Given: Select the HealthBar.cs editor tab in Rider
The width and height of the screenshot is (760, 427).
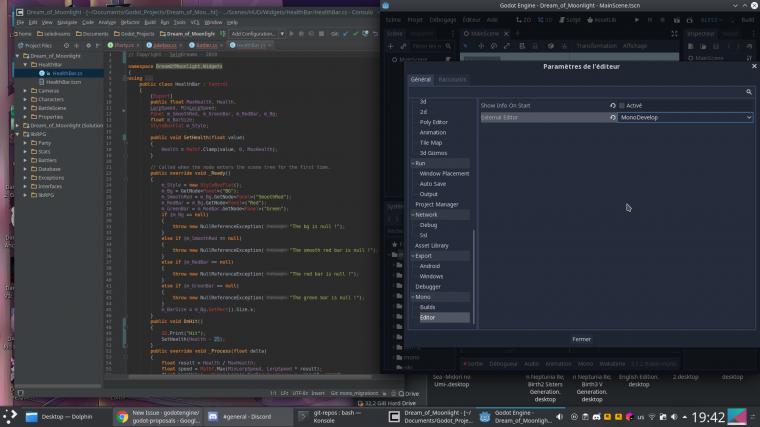Looking at the screenshot, I should 250,46.
